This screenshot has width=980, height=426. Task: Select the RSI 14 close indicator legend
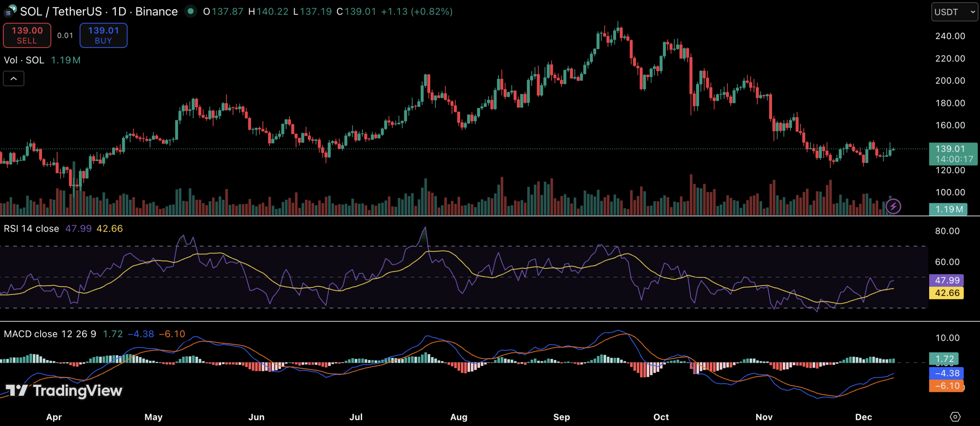pos(31,229)
